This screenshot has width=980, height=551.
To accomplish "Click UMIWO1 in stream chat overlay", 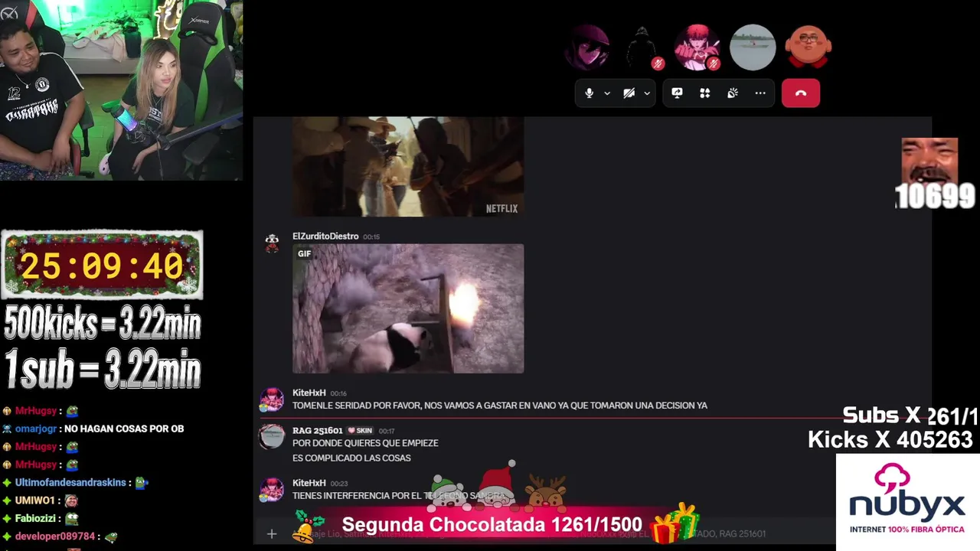I will pyautogui.click(x=35, y=500).
